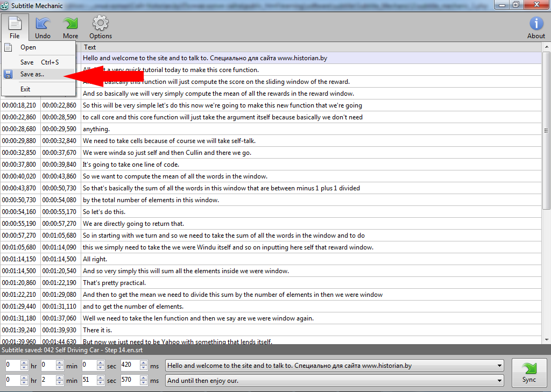Select Save as.. from File menu
551x392 pixels.
[x=32, y=74]
